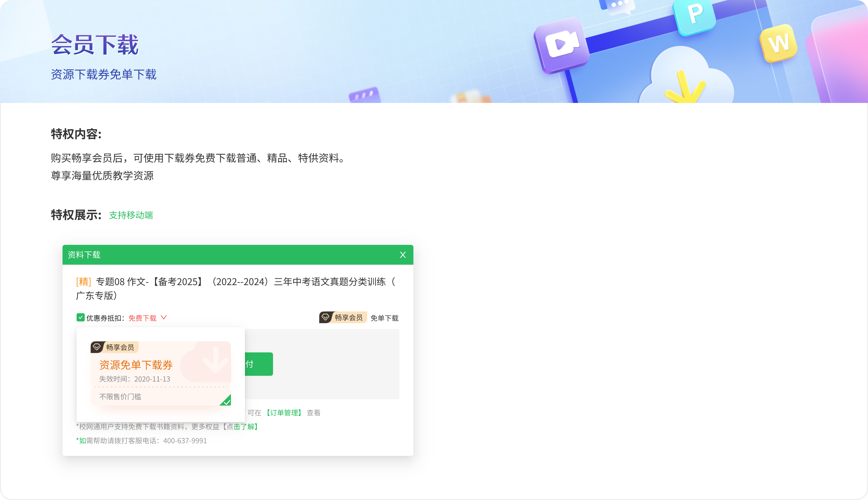The image size is (868, 500).
Task: Click the diamond 畅享会员 badge beside 免单下载
Action: (x=343, y=318)
